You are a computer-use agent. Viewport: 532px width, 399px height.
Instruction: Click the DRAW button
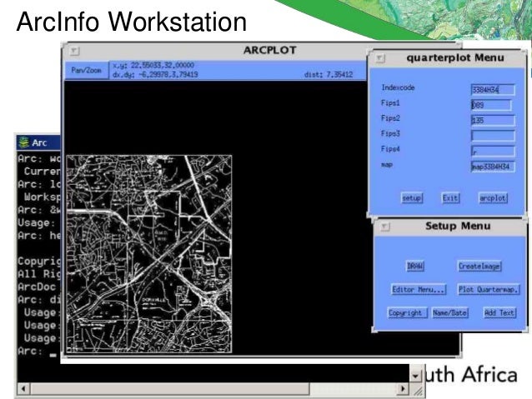tap(415, 266)
